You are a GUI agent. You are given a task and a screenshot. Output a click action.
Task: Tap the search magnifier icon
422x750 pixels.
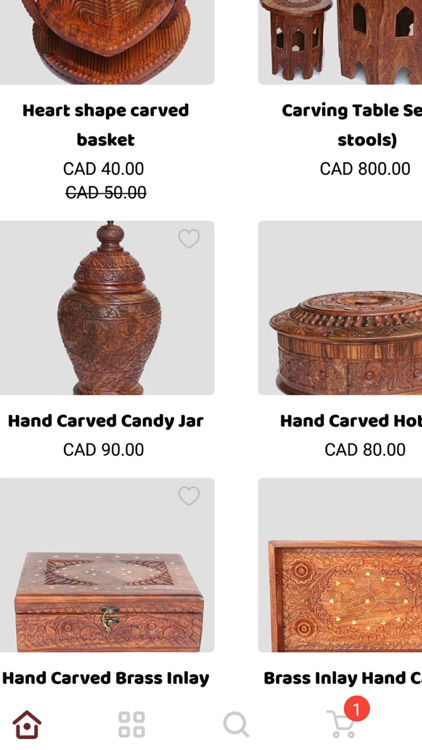pyautogui.click(x=236, y=724)
